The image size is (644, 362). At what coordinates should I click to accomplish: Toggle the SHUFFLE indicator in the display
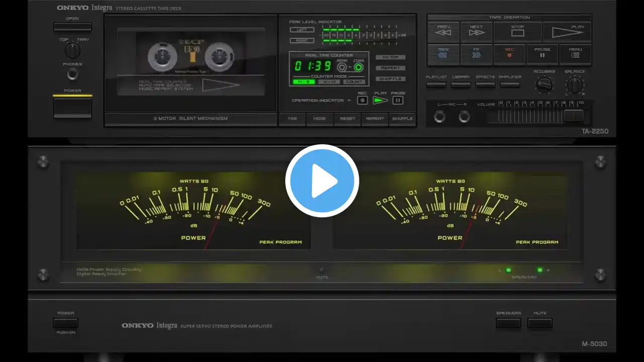(x=390, y=79)
